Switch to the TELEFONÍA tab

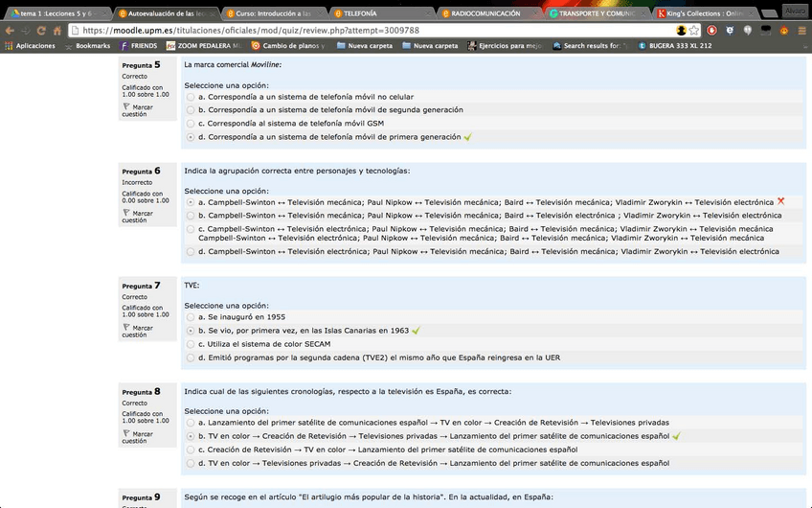click(373, 13)
